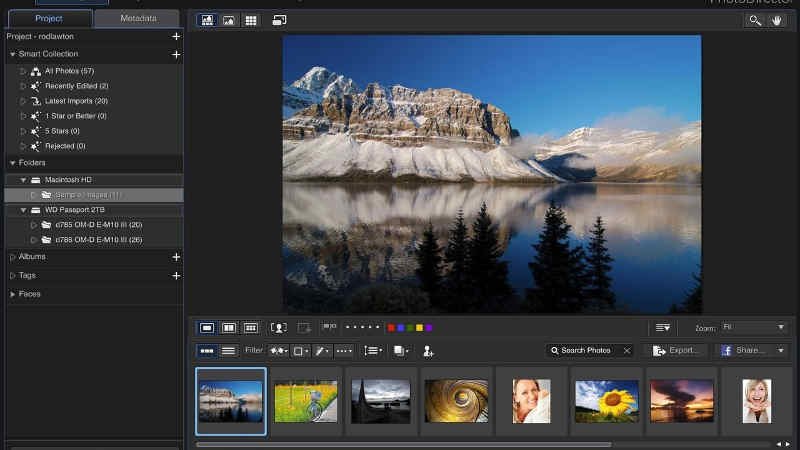Clear the Search Photos field
The width and height of the screenshot is (800, 450).
627,351
